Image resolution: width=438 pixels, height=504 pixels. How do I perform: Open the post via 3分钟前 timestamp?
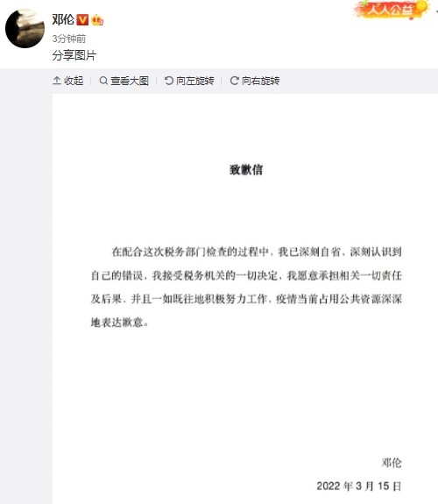(69, 39)
